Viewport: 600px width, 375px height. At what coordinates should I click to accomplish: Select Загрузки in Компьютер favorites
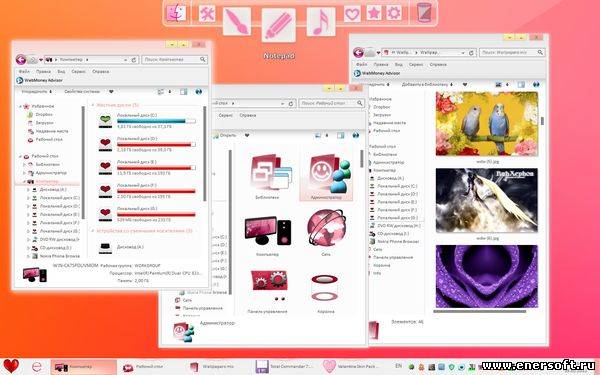pos(44,123)
